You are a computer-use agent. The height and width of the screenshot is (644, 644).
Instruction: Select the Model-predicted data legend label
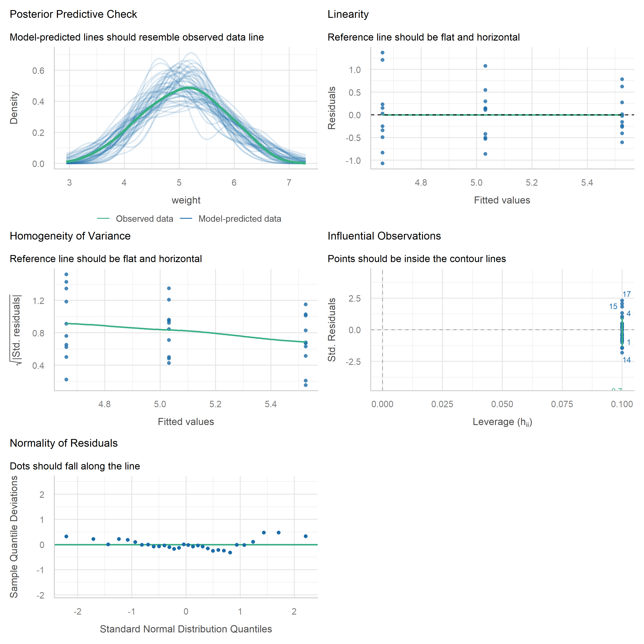coord(240,219)
